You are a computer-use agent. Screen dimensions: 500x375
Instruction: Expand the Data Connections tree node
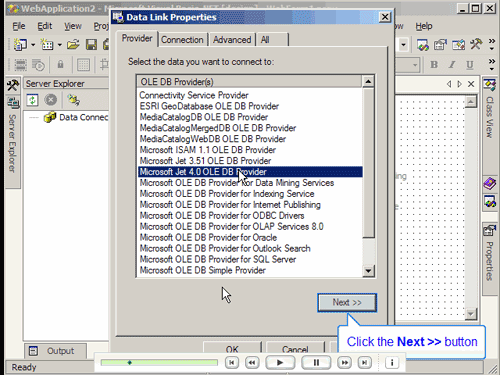click(33, 118)
